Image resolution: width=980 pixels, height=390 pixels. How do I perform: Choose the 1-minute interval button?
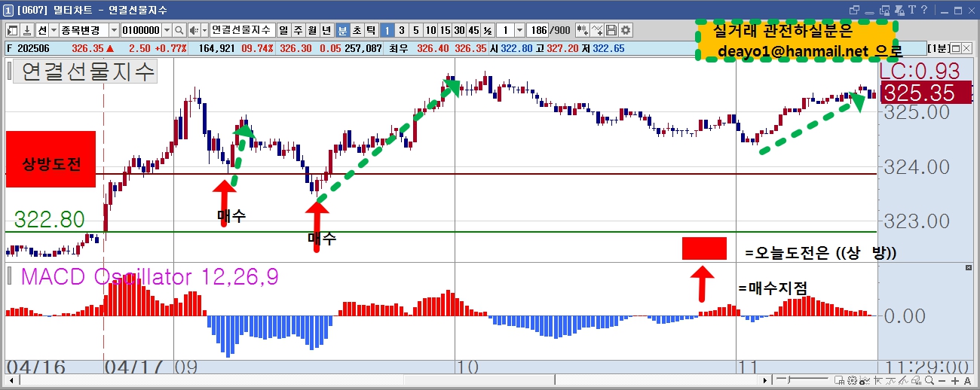(x=387, y=30)
